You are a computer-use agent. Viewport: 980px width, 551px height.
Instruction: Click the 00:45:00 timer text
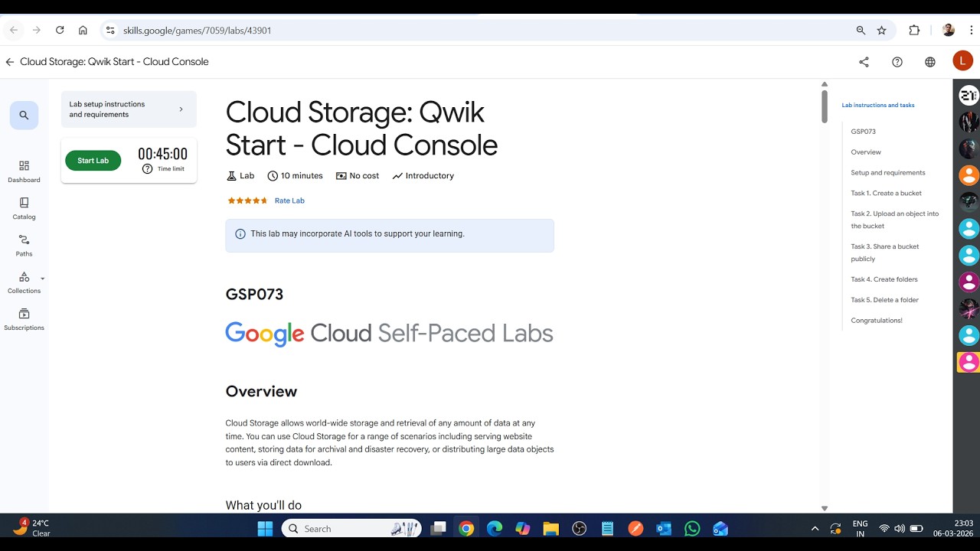point(162,154)
